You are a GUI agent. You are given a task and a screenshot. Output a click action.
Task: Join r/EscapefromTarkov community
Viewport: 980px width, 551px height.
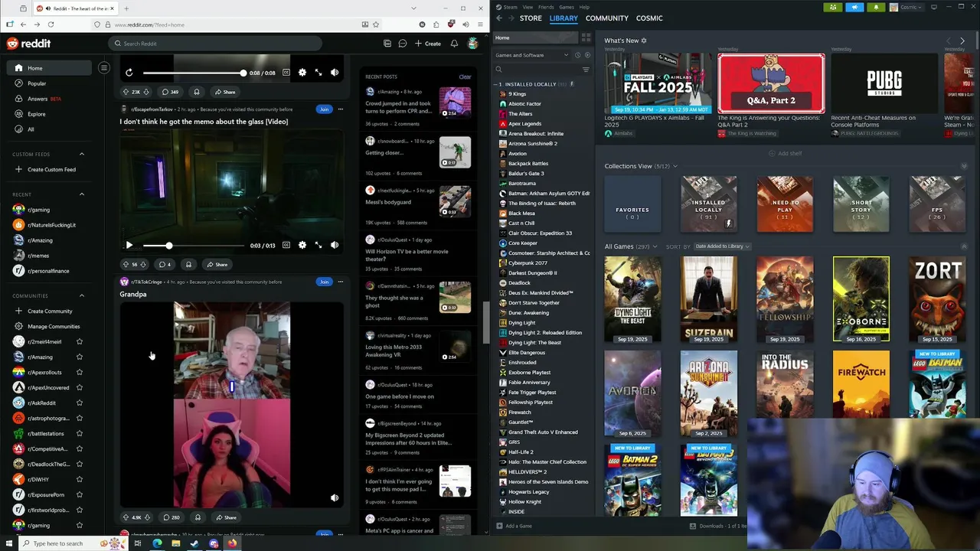pos(324,109)
